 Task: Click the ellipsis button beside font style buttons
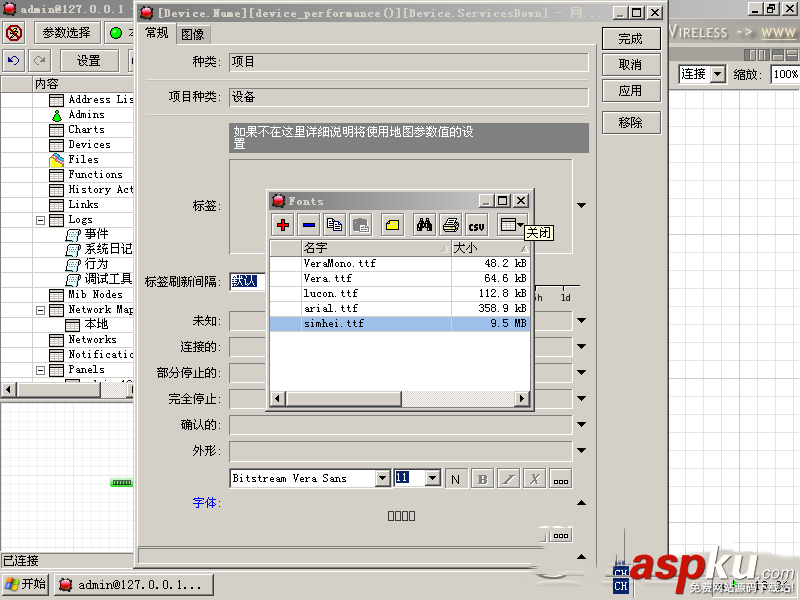tap(561, 479)
